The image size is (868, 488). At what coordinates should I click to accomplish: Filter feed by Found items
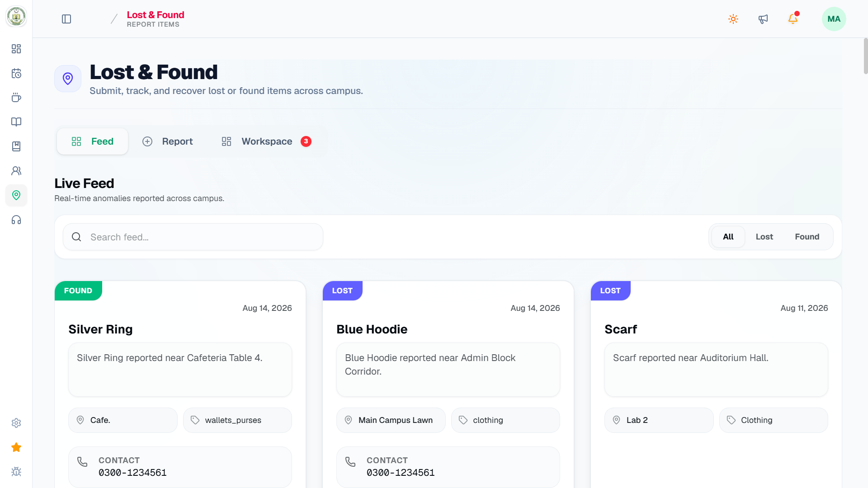point(807,237)
